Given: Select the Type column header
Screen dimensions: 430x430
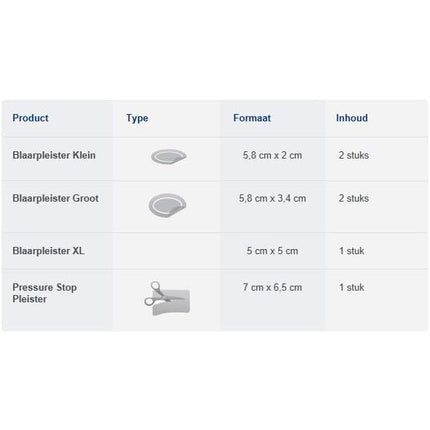Looking at the screenshot, I should click(137, 118).
